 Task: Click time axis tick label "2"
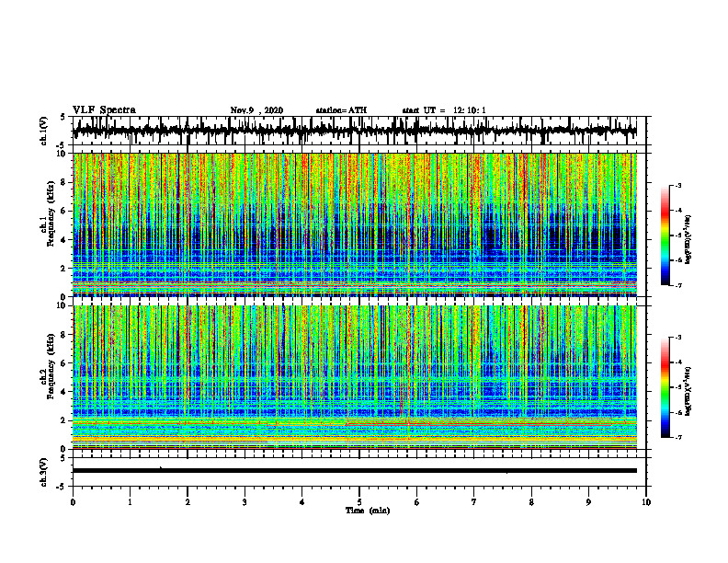coord(188,502)
